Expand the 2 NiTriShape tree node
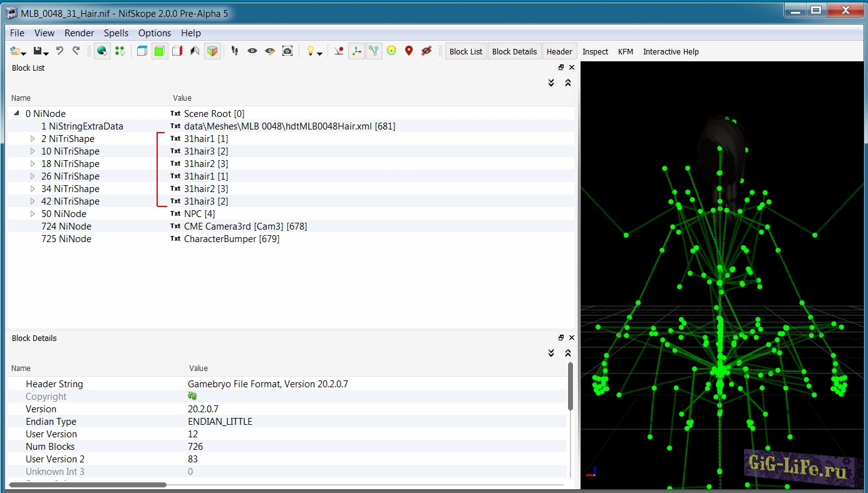868x493 pixels. point(33,139)
